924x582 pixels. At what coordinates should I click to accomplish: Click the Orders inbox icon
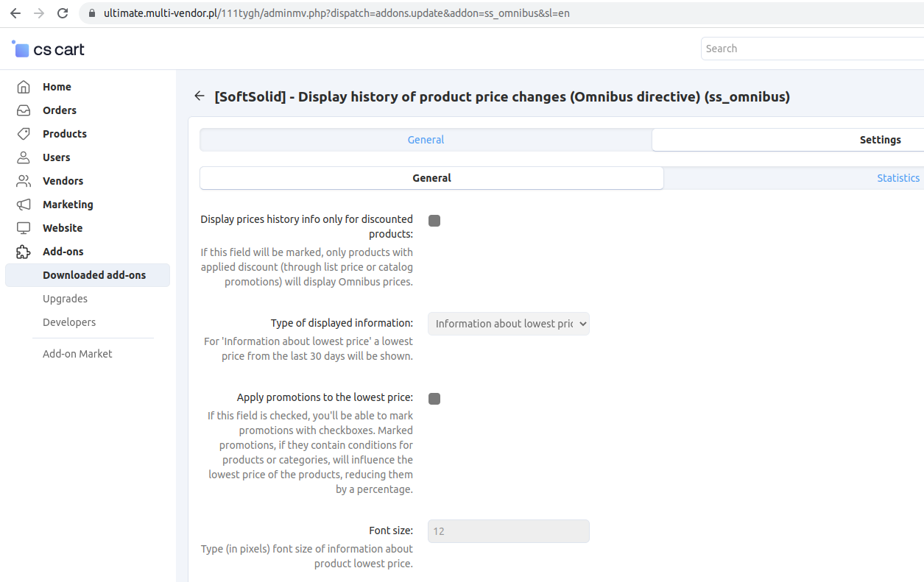point(24,110)
